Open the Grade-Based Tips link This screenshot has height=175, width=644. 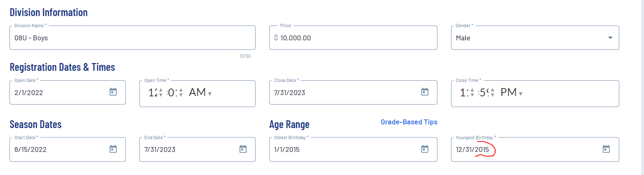tap(409, 122)
